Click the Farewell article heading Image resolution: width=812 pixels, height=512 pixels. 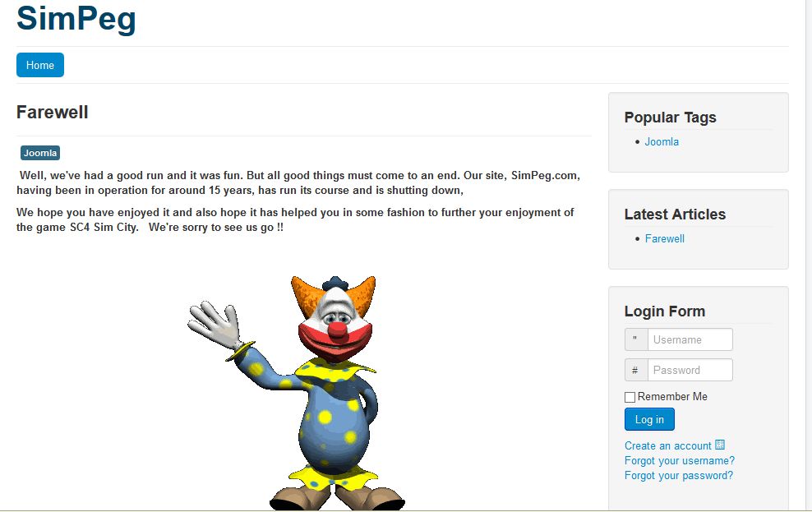tap(53, 113)
